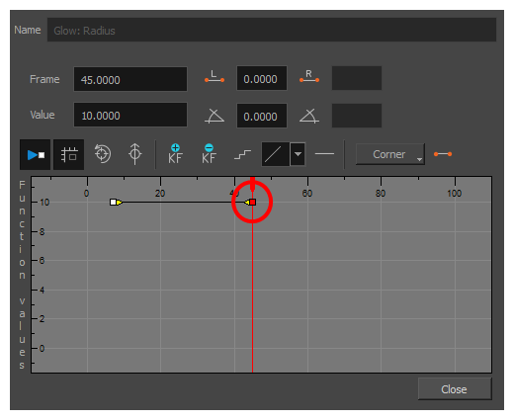
Task: Open the Corner continuity dropdown
Action: click(390, 154)
